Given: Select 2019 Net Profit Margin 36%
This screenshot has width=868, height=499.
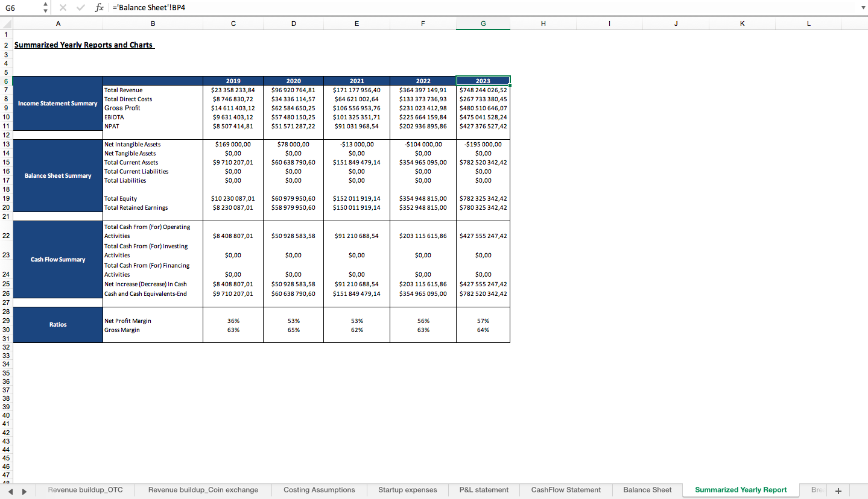Looking at the screenshot, I should pyautogui.click(x=233, y=321).
